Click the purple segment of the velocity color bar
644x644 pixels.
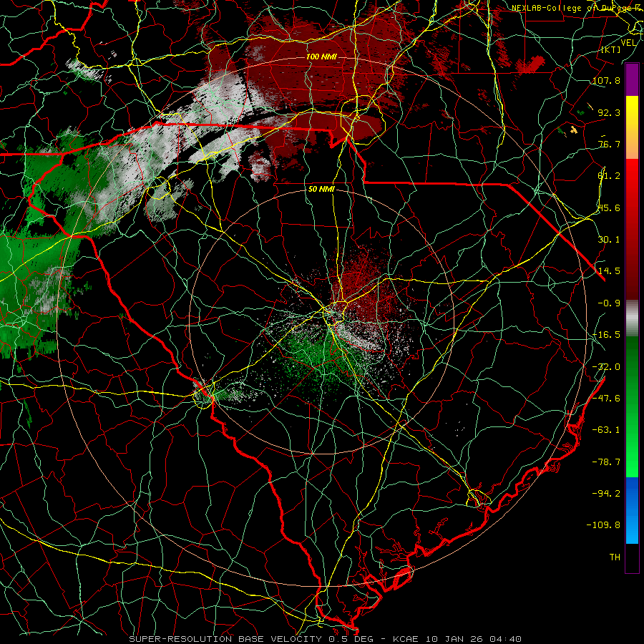632,79
